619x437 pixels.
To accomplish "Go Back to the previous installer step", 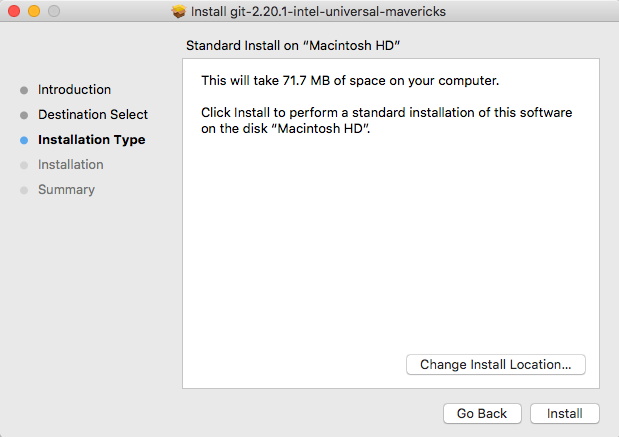I will [482, 413].
